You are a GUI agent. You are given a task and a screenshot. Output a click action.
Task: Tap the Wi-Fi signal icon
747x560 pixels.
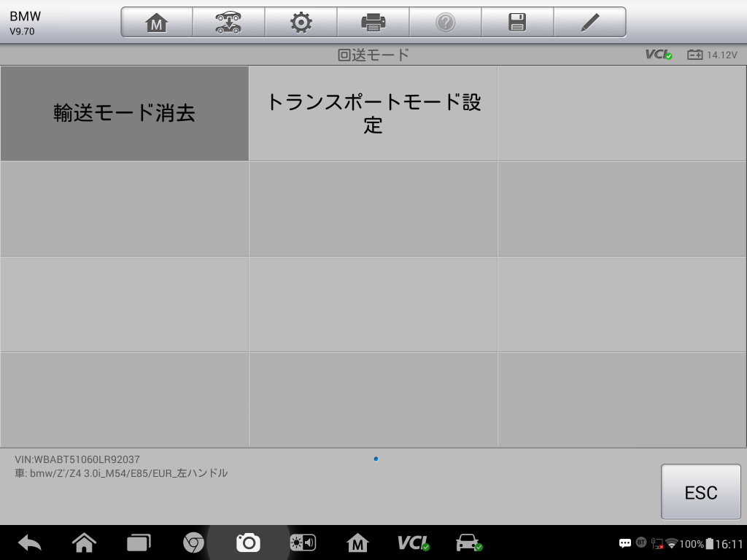[x=672, y=543]
